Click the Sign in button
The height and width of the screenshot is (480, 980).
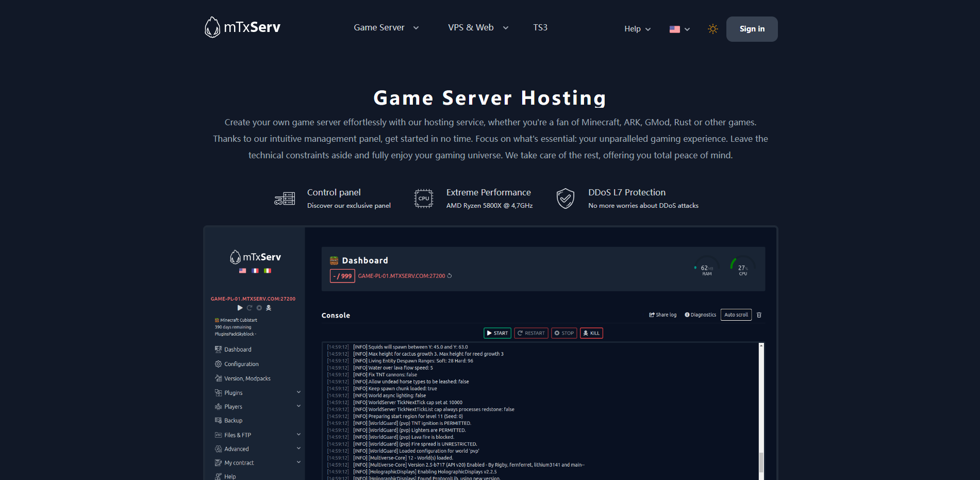point(752,29)
